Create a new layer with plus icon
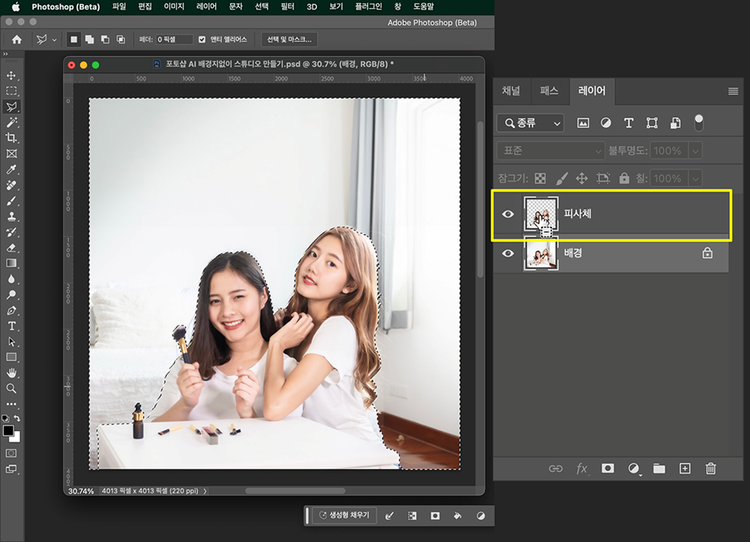 (x=685, y=468)
